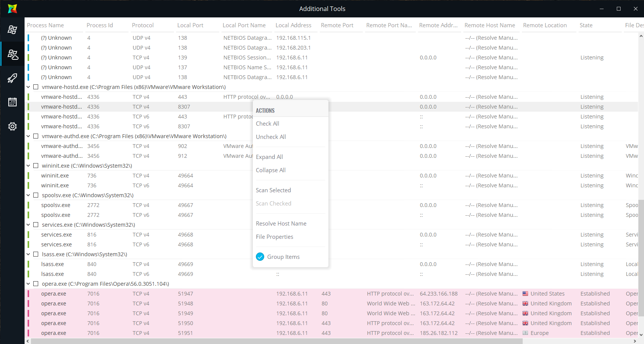
Task: Collapse the services.exe group
Action: (28, 225)
